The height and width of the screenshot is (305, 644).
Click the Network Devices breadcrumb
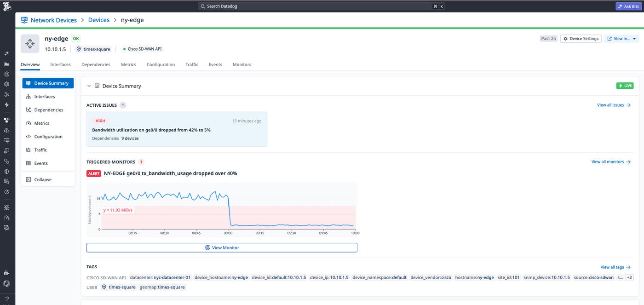pos(54,20)
